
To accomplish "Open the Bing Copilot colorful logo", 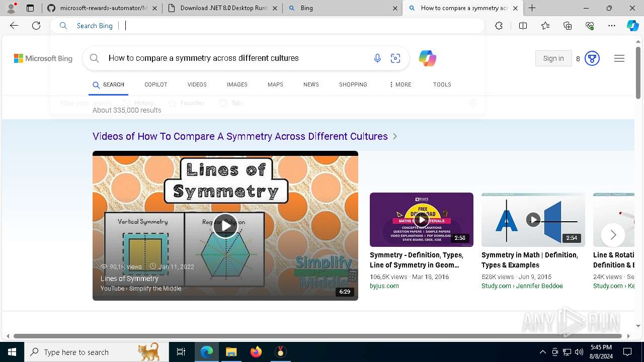I will coord(428,58).
